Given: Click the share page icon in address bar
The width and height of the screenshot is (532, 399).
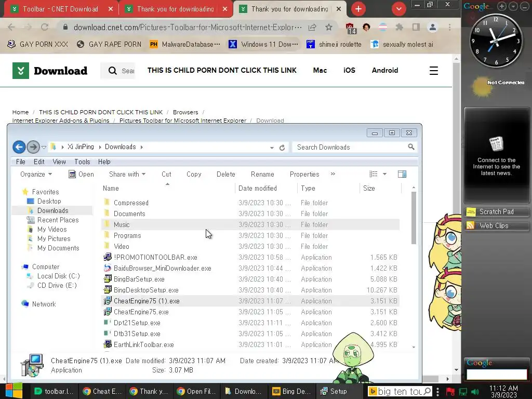Looking at the screenshot, I should [312, 27].
